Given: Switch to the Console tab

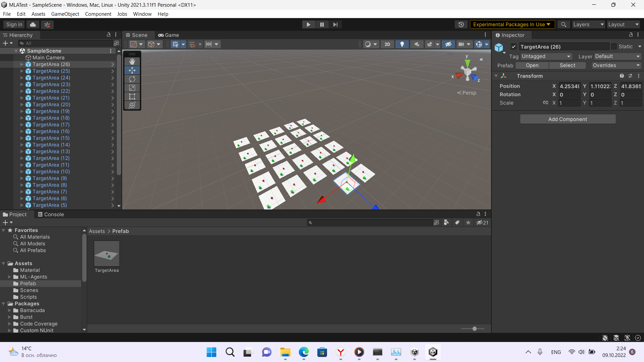Looking at the screenshot, I should (x=51, y=215).
